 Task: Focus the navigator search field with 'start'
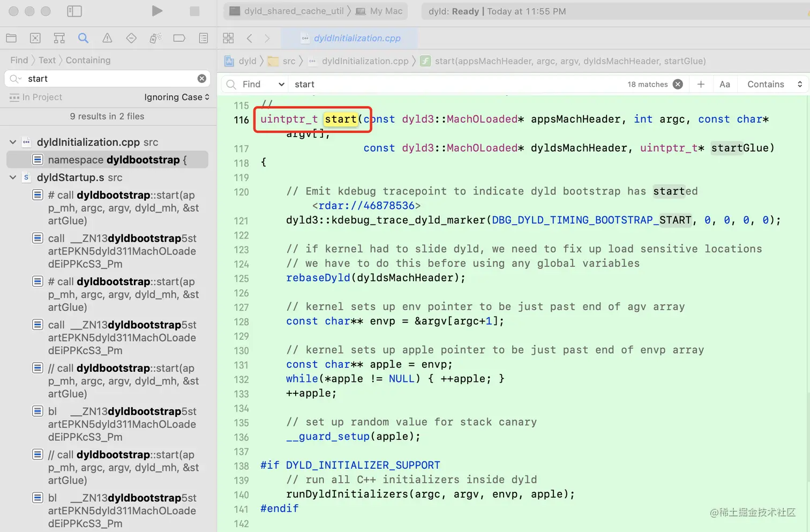point(107,79)
